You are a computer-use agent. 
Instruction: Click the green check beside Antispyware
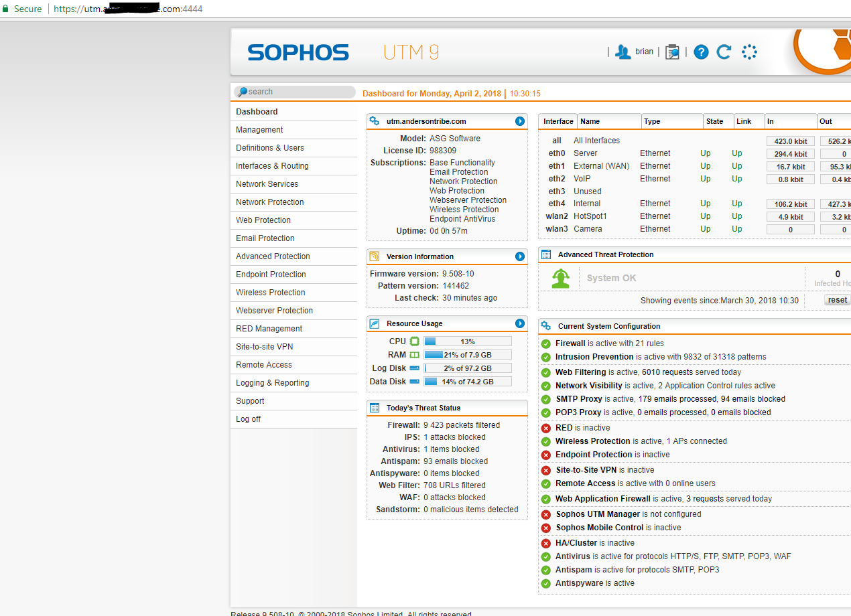[x=546, y=583]
